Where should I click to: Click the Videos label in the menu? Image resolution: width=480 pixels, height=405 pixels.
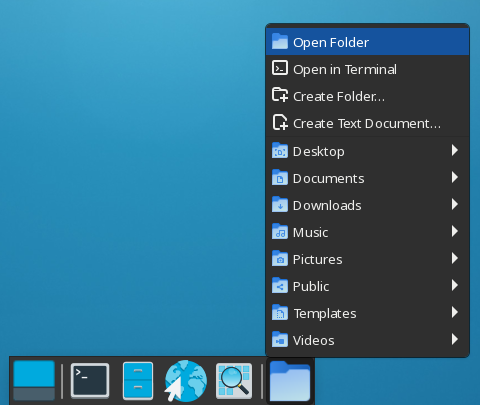pos(313,340)
